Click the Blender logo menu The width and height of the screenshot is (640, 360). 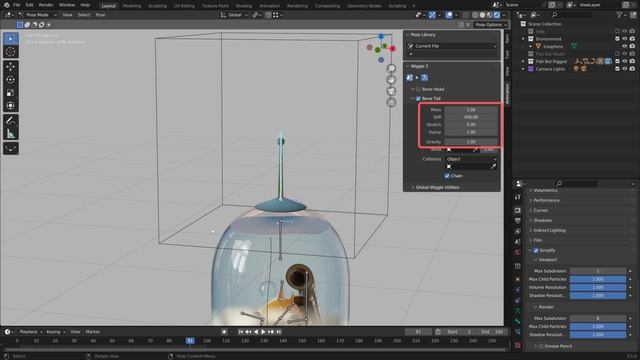[6, 5]
